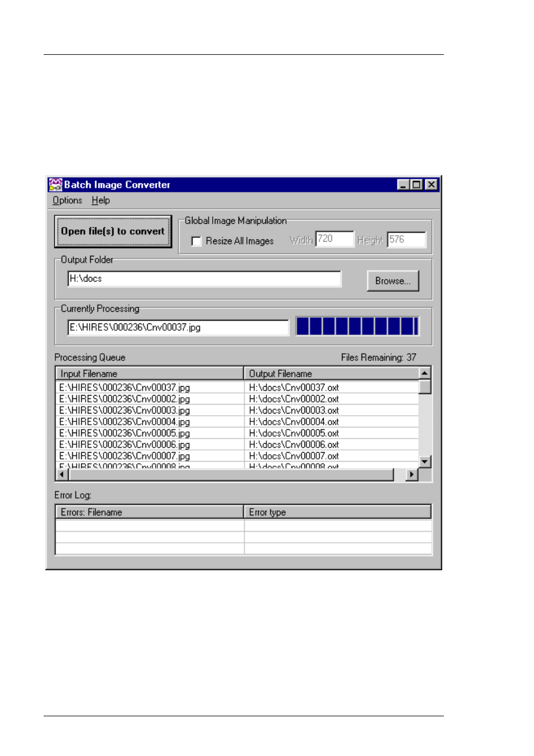
Task: Click the queue horizontal scrollbar thumb
Action: click(231, 475)
